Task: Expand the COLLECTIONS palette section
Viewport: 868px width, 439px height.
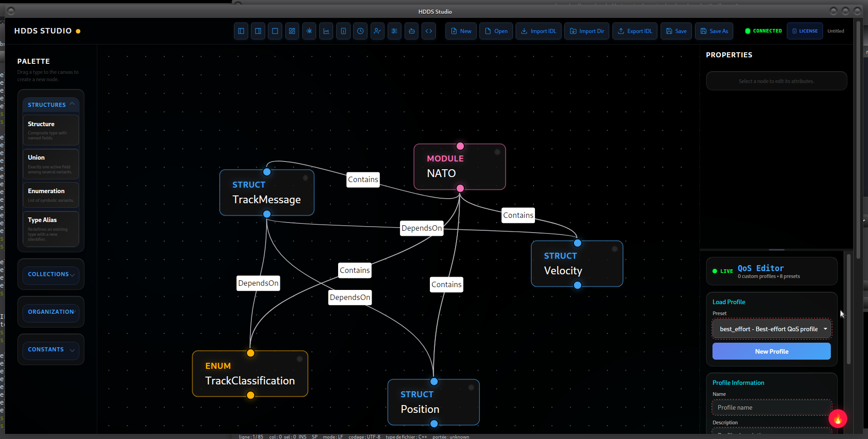Action: click(50, 274)
